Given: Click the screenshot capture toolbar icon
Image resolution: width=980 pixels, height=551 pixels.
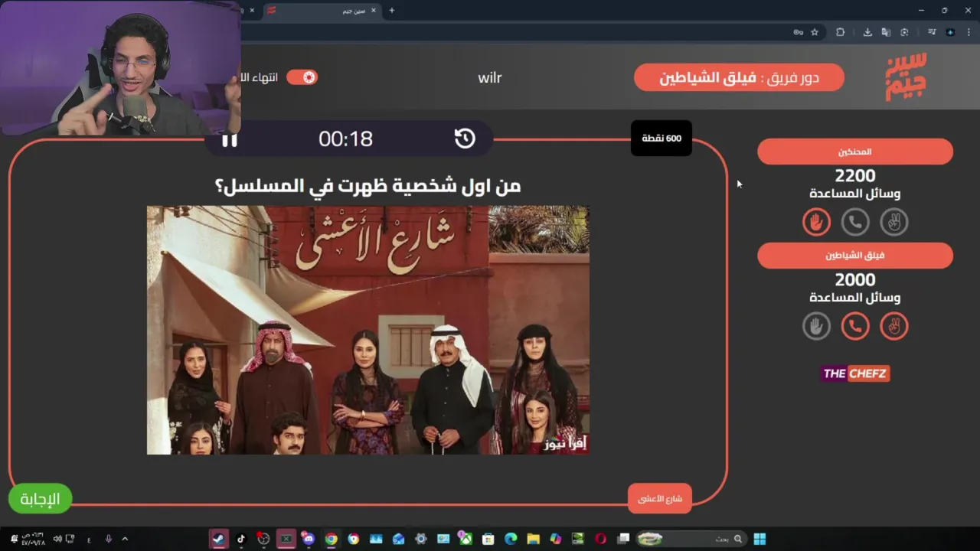Looking at the screenshot, I should (904, 32).
